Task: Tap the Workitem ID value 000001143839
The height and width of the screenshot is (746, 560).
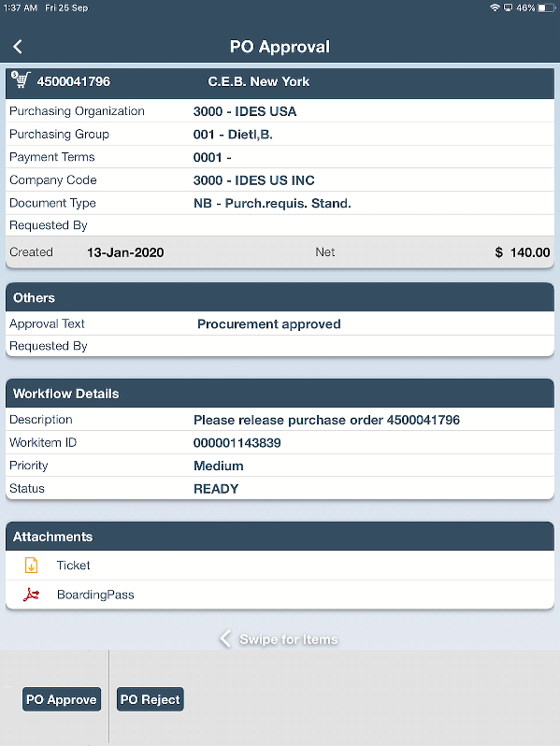Action: (237, 443)
